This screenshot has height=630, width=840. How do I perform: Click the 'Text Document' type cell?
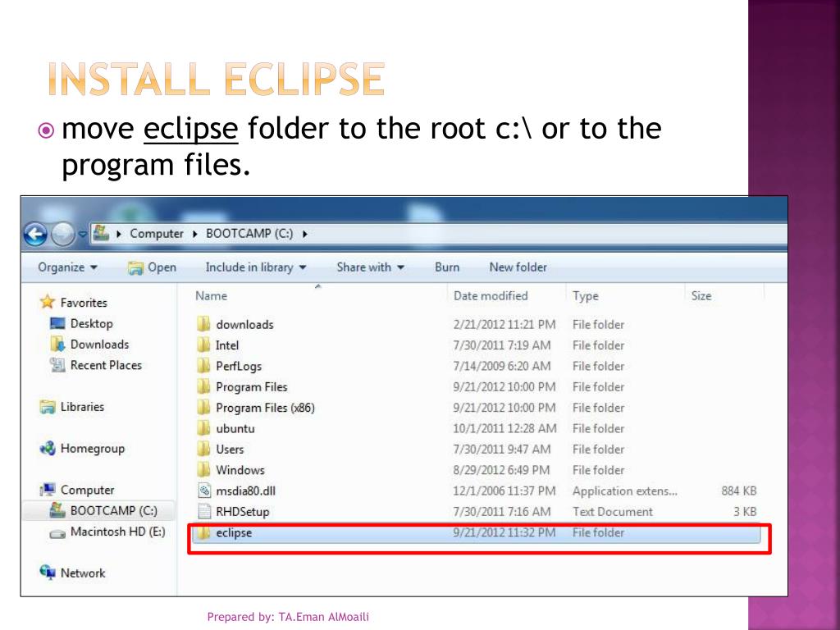coord(612,512)
